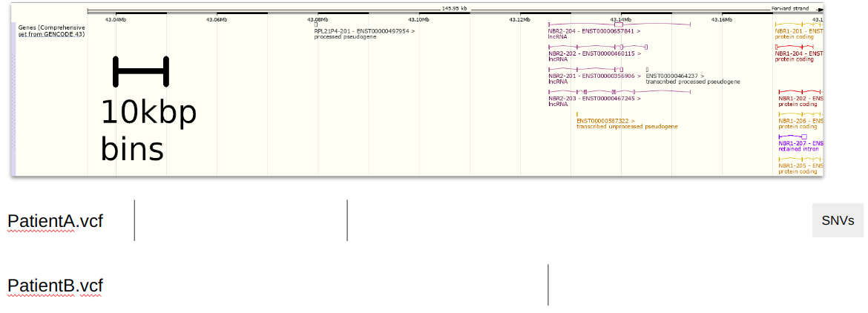
Task: Open the NBR1-201 protein coding transcript label
Action: [798, 31]
